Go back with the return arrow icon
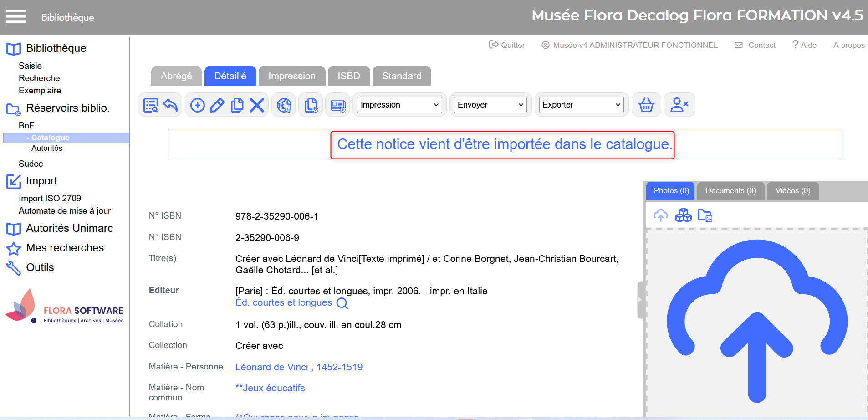This screenshot has height=420, width=868. 170,105
